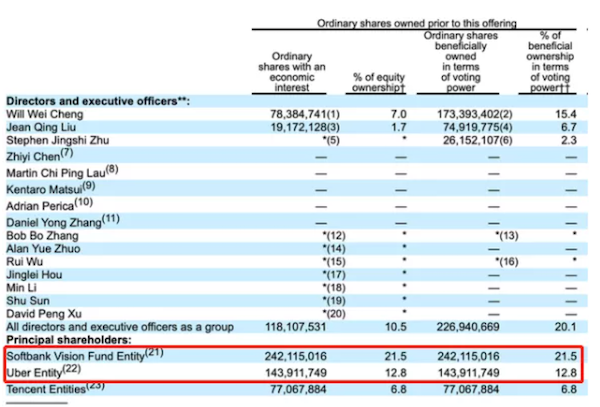
Task: Click the value 74,919,775(4)
Action: [x=478, y=127]
